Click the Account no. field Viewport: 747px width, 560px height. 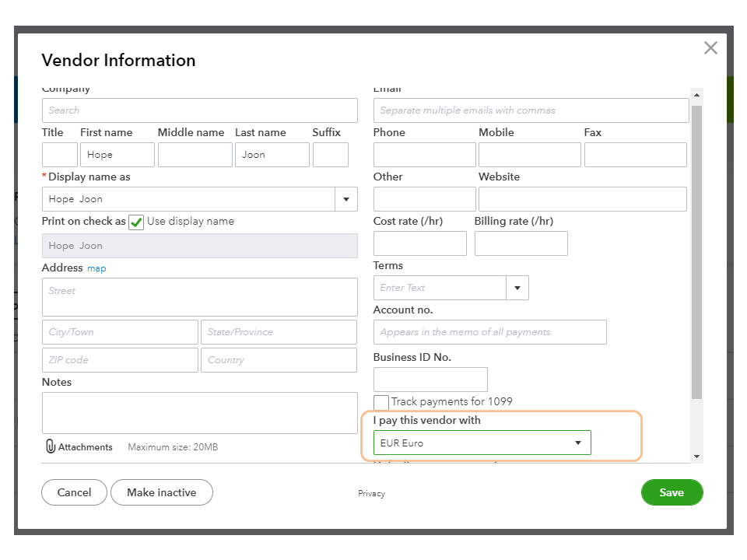pos(489,332)
